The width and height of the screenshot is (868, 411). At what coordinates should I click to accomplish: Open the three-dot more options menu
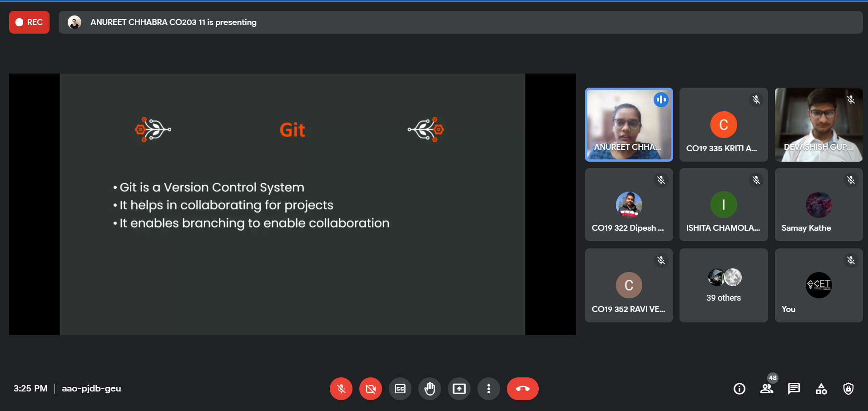pyautogui.click(x=489, y=389)
